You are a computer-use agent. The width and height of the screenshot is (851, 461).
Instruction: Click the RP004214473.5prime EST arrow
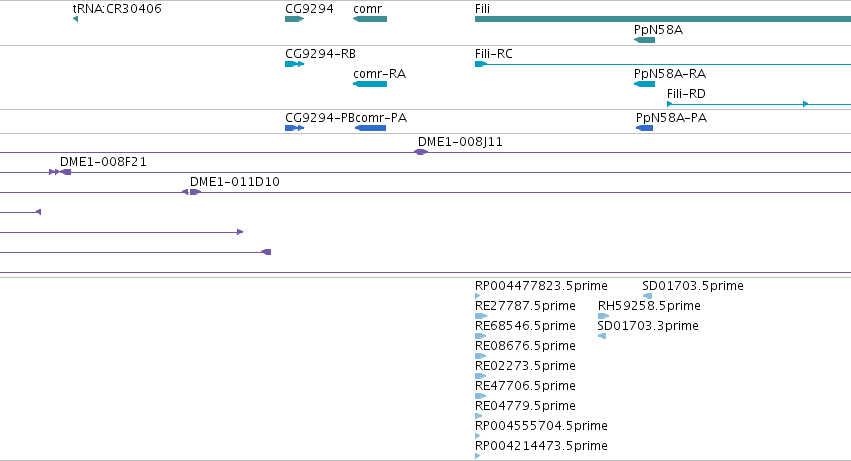pos(478,456)
